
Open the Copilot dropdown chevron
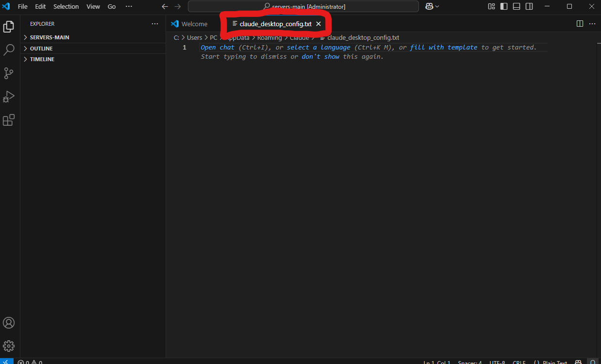pyautogui.click(x=437, y=6)
